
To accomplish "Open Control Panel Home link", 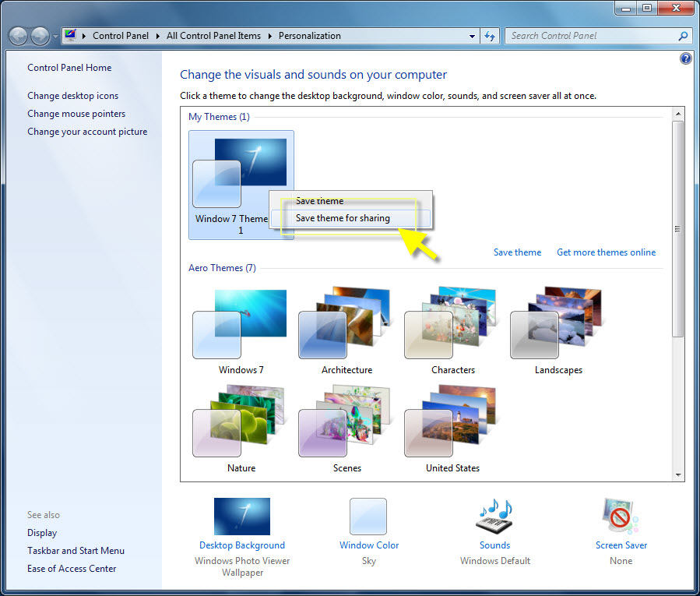I will [69, 68].
